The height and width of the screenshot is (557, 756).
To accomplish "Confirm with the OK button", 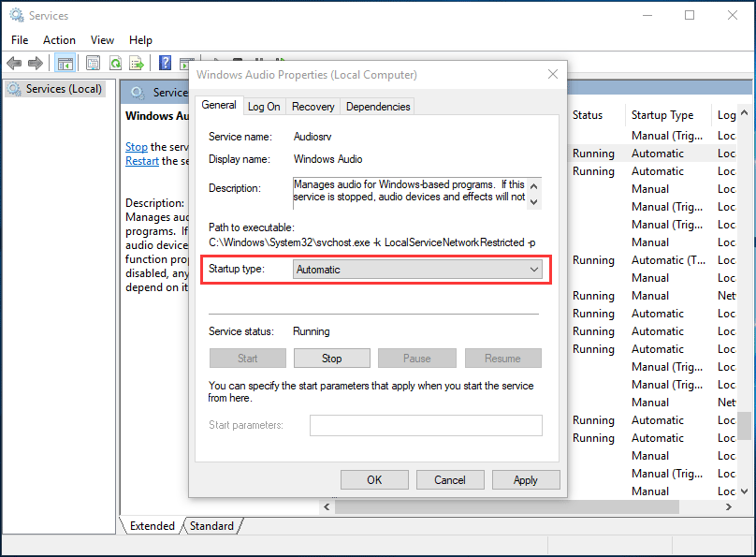I will [x=374, y=480].
